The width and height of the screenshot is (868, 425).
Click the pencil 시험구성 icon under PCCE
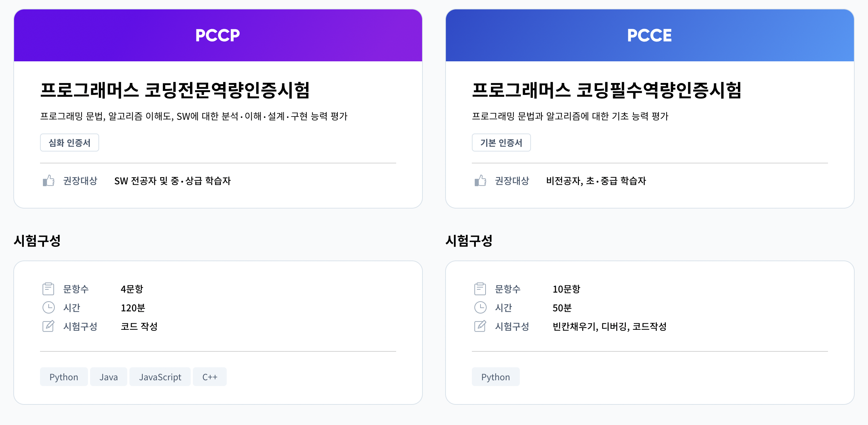(480, 326)
